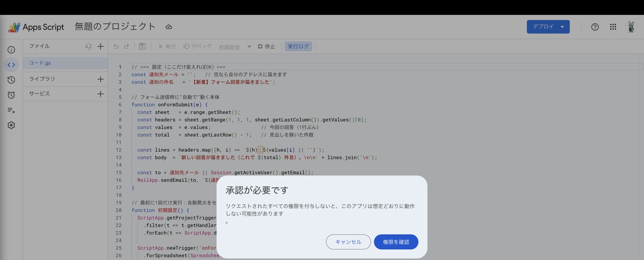Click キャンセル in the dialog

tap(348, 242)
